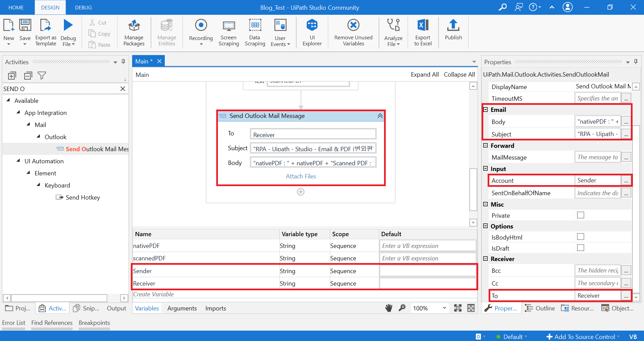Open the help menu
The width and height of the screenshot is (644, 341).
(x=535, y=7)
